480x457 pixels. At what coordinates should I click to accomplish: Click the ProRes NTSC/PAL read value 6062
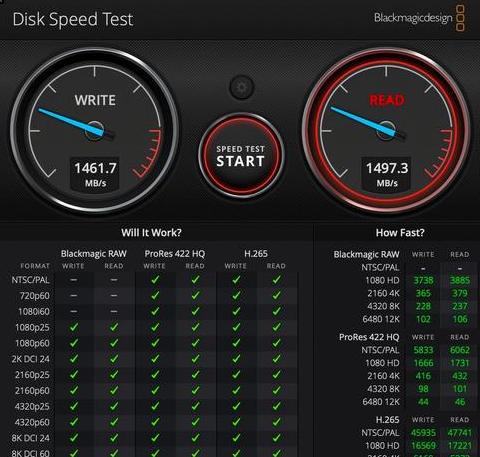click(x=460, y=350)
